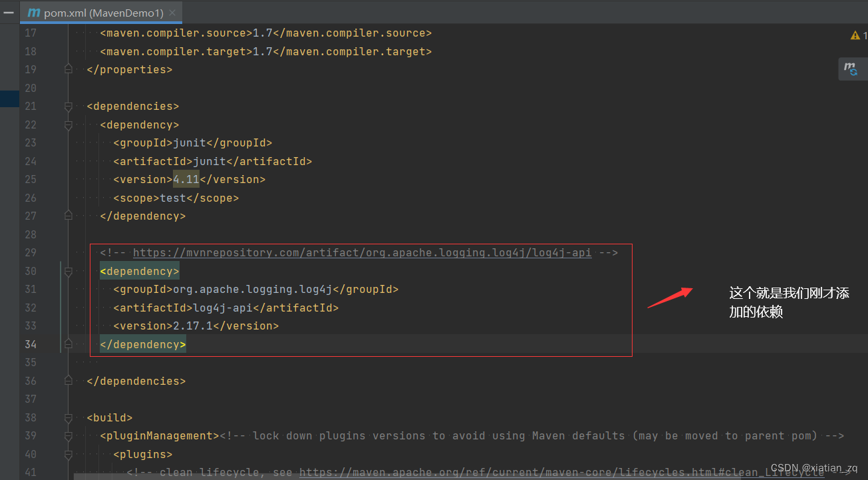Open the maven.apache.org lifecycles link

(x=562, y=472)
